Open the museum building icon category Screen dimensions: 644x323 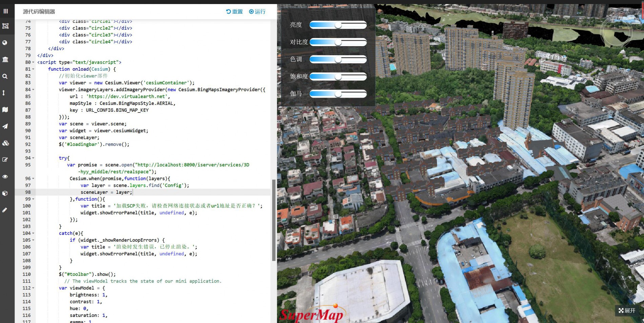5,59
